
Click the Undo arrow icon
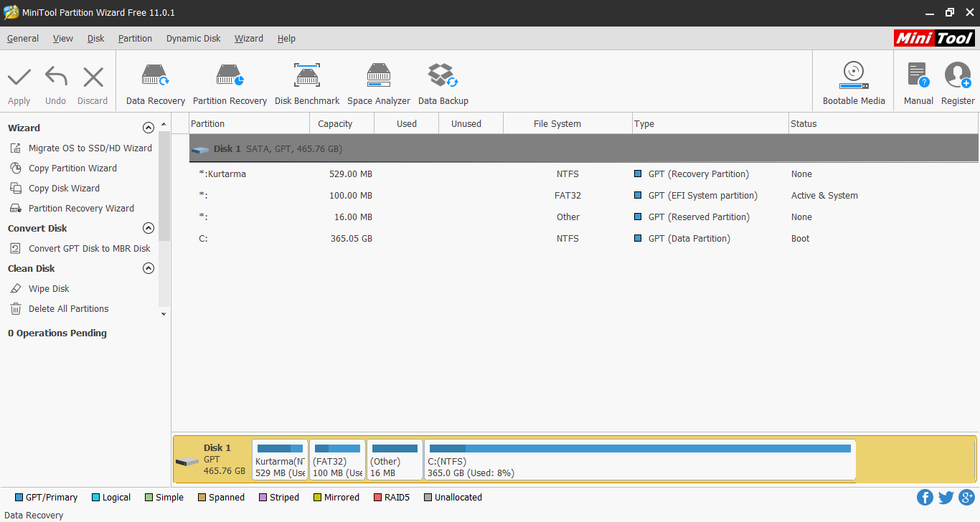tap(56, 77)
